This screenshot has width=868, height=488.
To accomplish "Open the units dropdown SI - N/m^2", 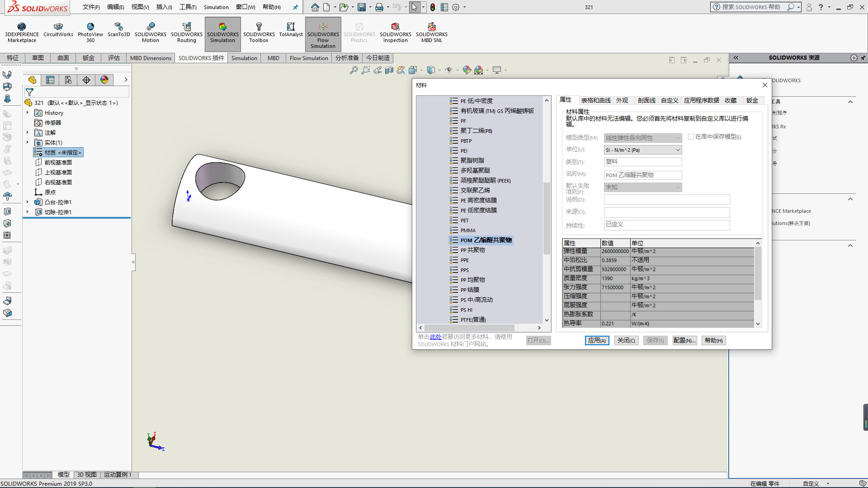I will coord(642,150).
